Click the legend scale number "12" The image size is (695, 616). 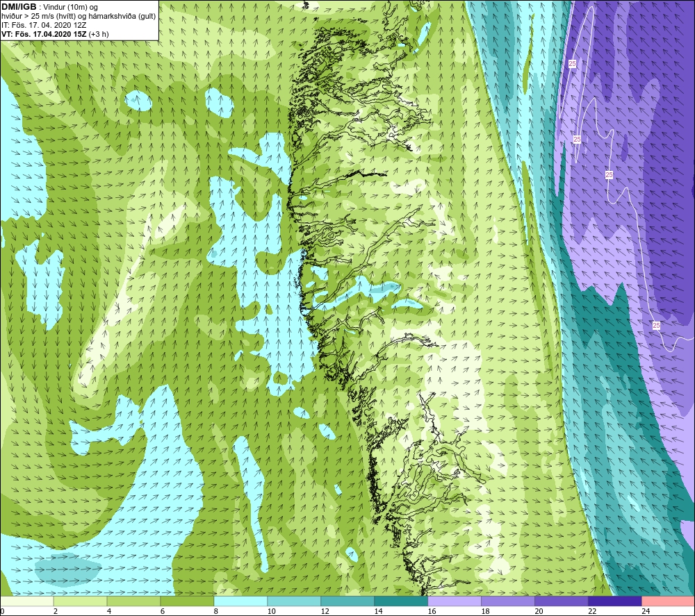click(x=325, y=611)
